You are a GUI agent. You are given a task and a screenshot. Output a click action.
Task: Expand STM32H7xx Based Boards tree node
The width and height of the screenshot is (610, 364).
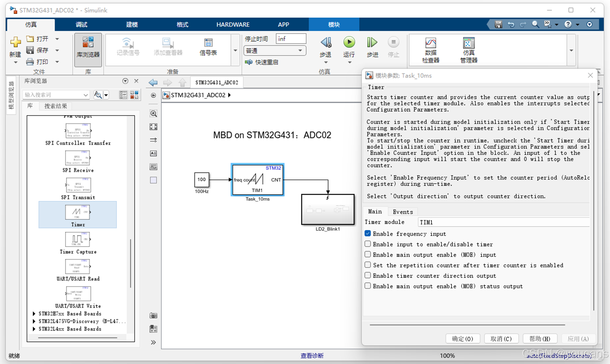coord(34,314)
